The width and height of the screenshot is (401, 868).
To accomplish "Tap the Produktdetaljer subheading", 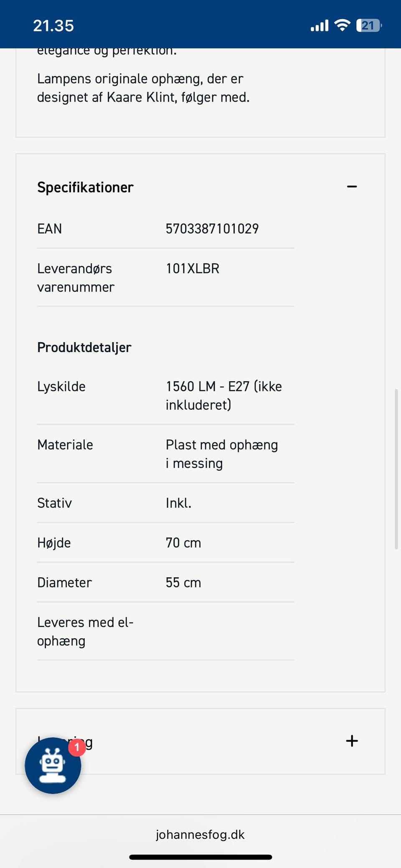I will click(x=84, y=348).
